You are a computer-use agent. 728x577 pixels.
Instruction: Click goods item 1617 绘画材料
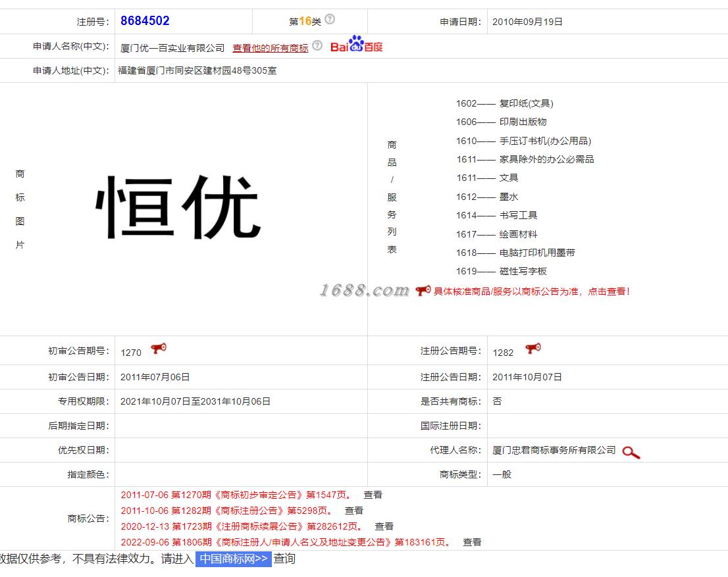tap(497, 234)
